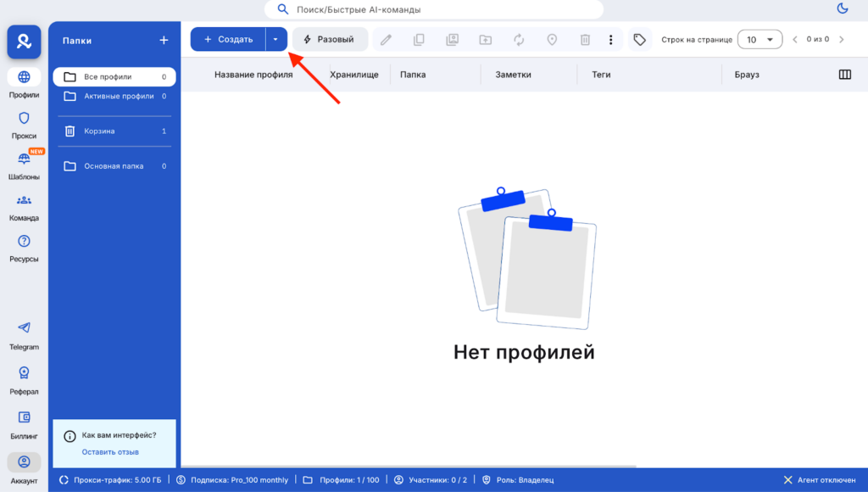Image resolution: width=868 pixels, height=492 pixels.
Task: Add a new folder with plus icon
Action: 164,41
